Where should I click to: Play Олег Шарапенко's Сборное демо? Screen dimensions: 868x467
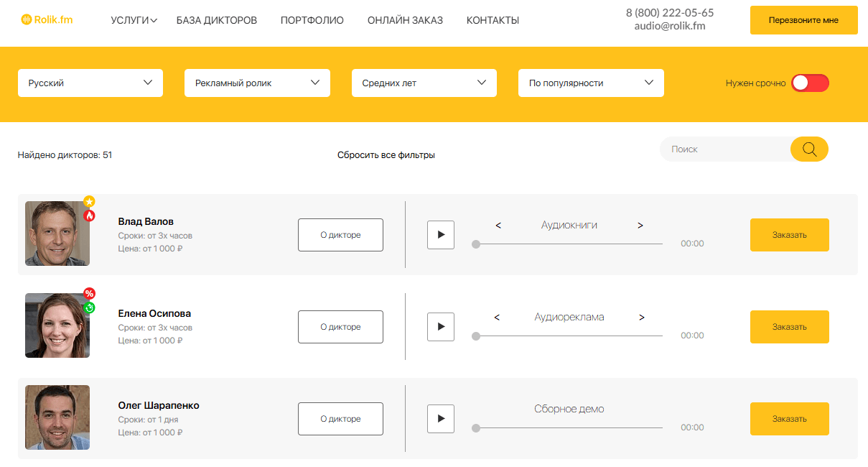(440, 419)
